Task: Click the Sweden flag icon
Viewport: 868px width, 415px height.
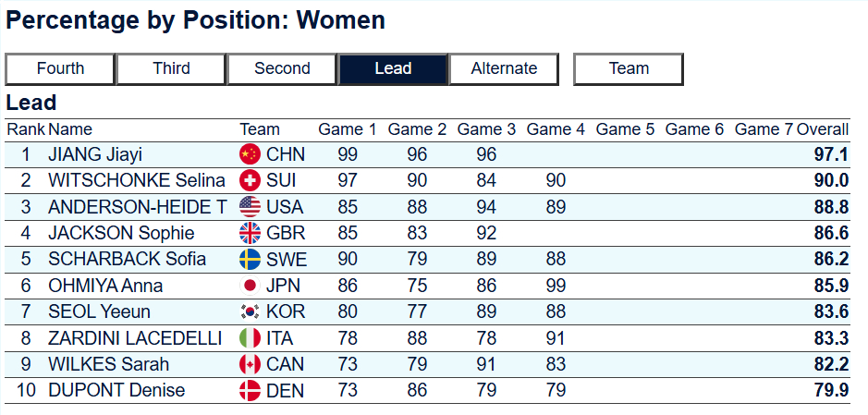Action: 250,259
